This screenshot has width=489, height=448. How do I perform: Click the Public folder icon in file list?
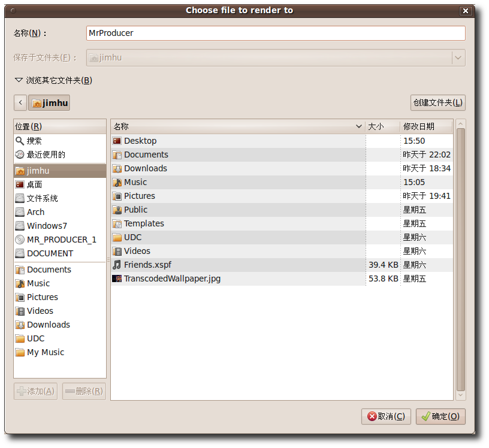click(117, 210)
